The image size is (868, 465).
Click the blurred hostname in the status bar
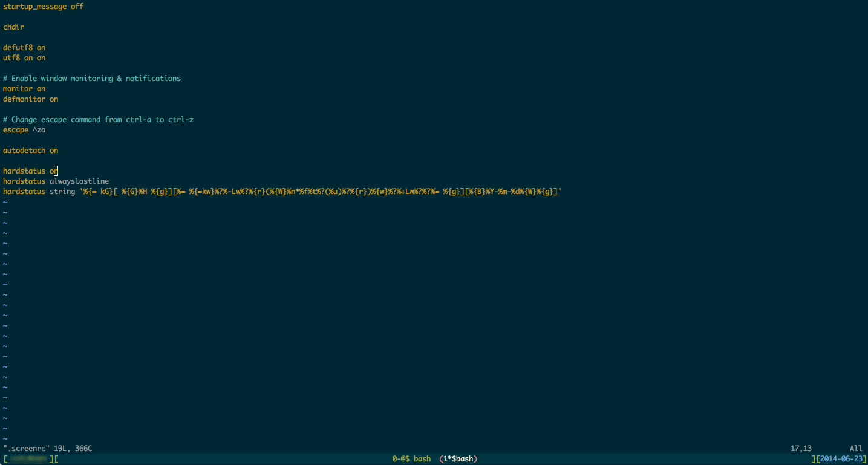tap(28, 459)
